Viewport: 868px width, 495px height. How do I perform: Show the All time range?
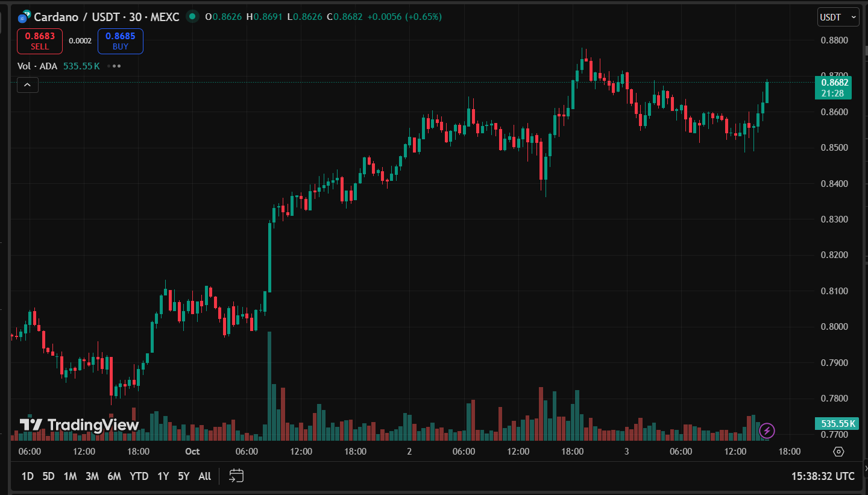[x=205, y=476]
